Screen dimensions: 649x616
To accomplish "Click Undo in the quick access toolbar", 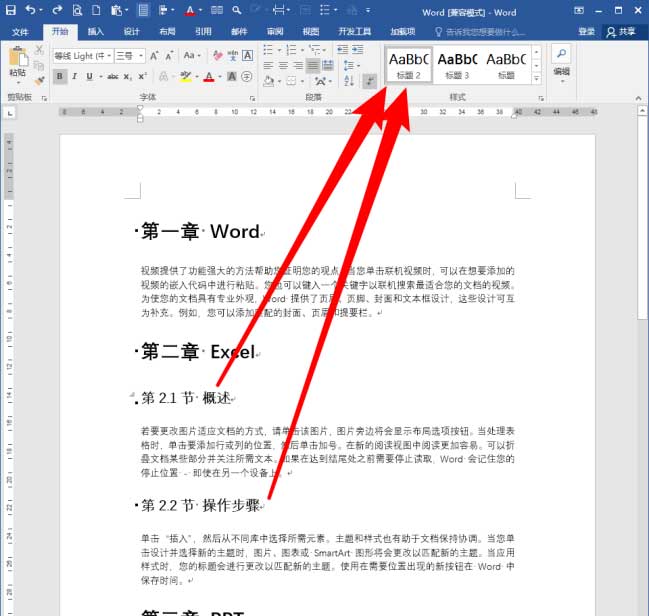I will click(30, 11).
